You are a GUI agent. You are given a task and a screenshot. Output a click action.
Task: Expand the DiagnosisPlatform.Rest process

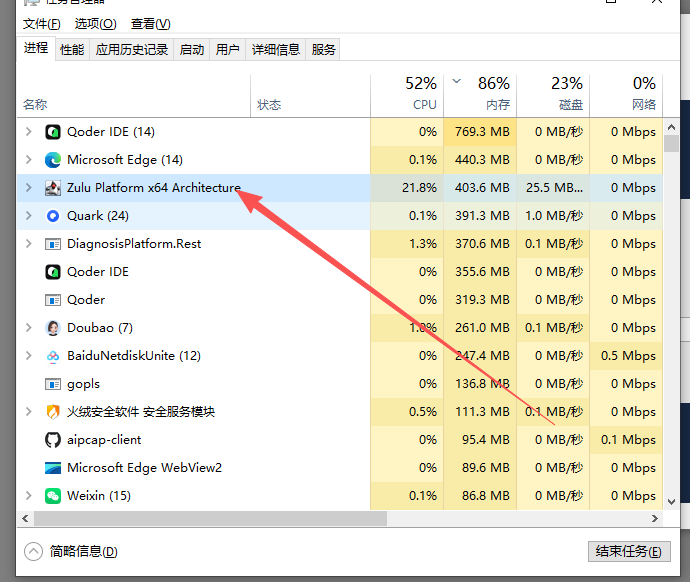pos(29,244)
